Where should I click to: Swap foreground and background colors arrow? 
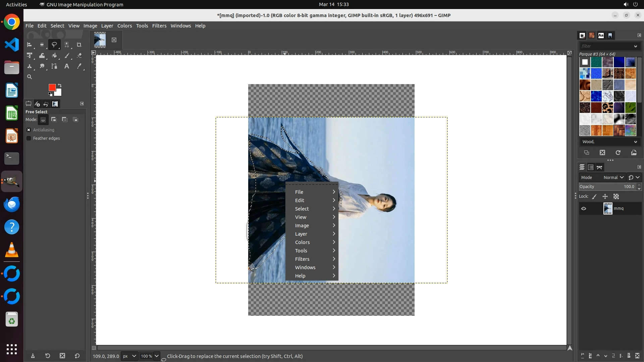click(x=60, y=85)
